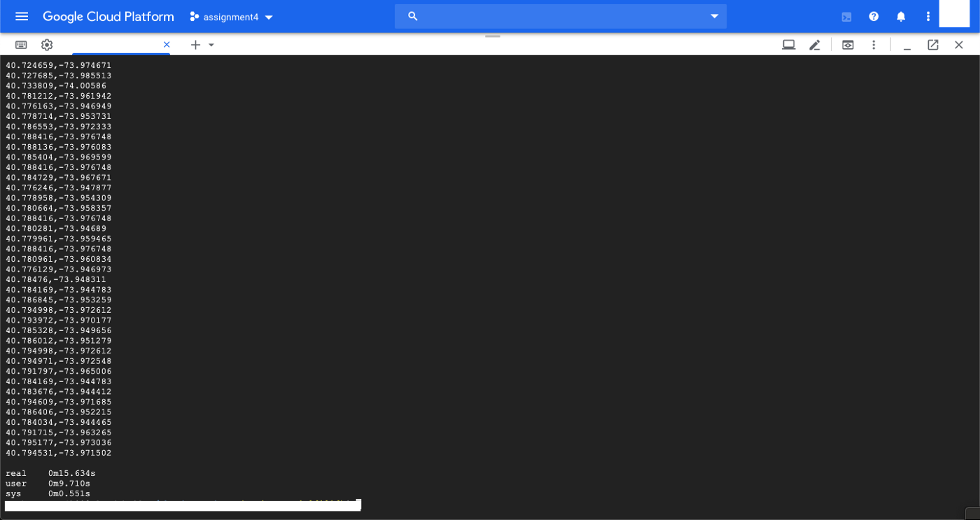Click output line 40.779961,-73.959465
This screenshot has width=980, height=520.
[x=59, y=239]
